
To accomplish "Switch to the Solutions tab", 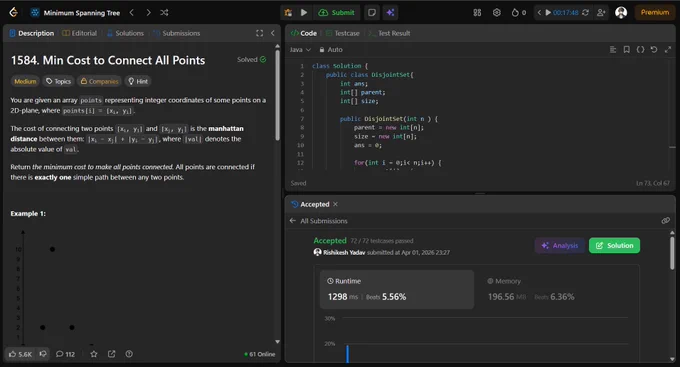I will pyautogui.click(x=125, y=33).
